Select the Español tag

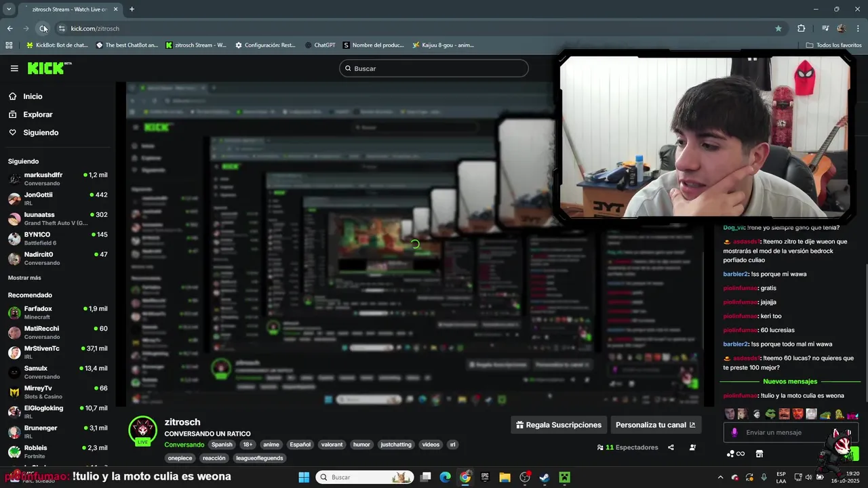pos(300,445)
